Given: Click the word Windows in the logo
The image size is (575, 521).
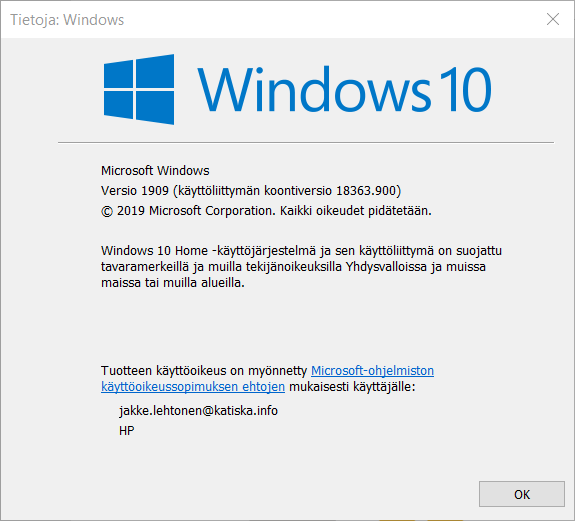Looking at the screenshot, I should pos(314,89).
